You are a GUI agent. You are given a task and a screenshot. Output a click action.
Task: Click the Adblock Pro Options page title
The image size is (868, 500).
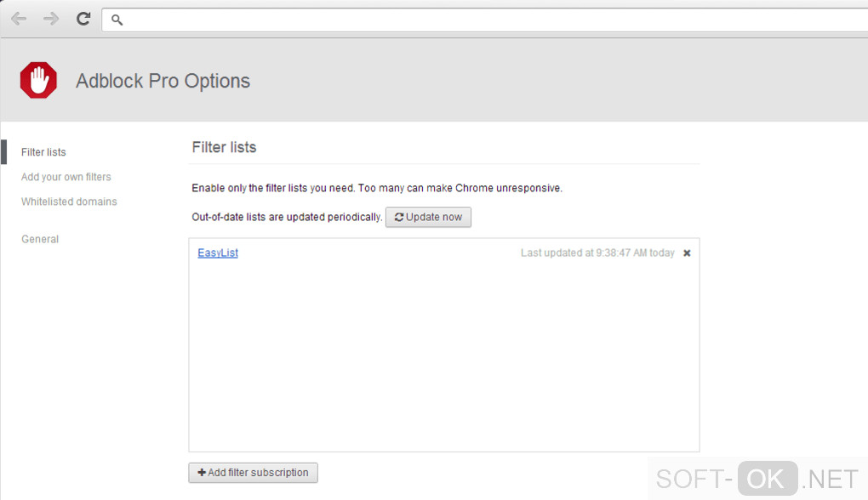coord(163,81)
